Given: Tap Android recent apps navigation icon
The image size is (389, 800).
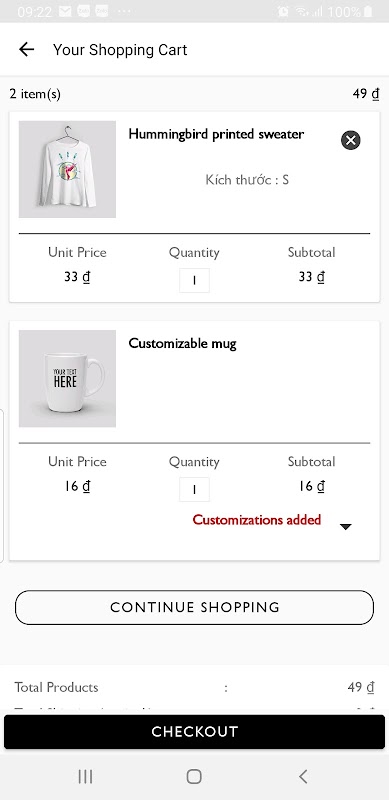Looking at the screenshot, I should [x=85, y=777].
